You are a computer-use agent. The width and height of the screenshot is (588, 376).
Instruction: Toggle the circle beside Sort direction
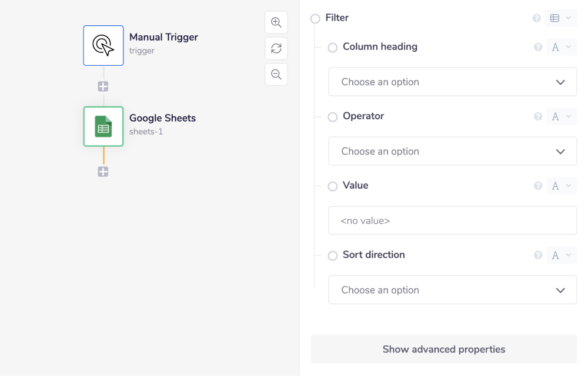point(332,255)
